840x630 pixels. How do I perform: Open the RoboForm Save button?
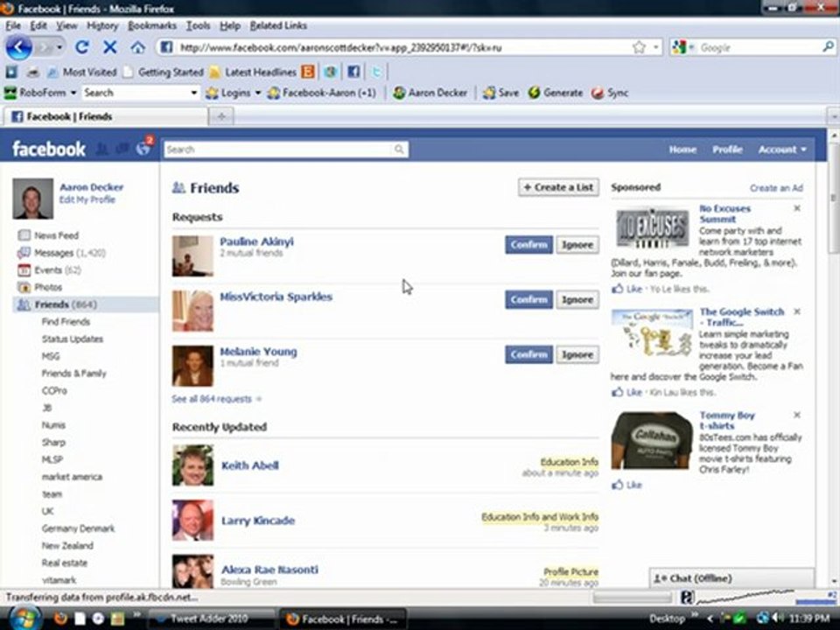[500, 93]
